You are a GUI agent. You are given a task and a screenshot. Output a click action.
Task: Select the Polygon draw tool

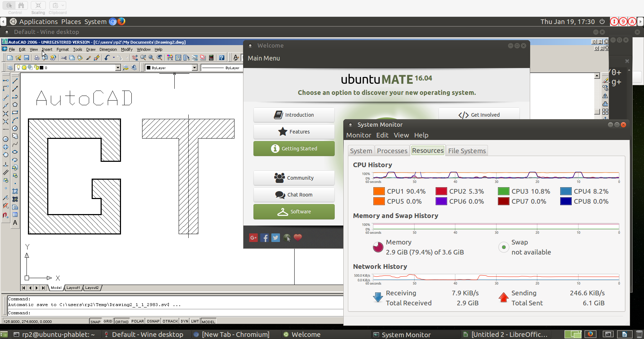point(15,105)
